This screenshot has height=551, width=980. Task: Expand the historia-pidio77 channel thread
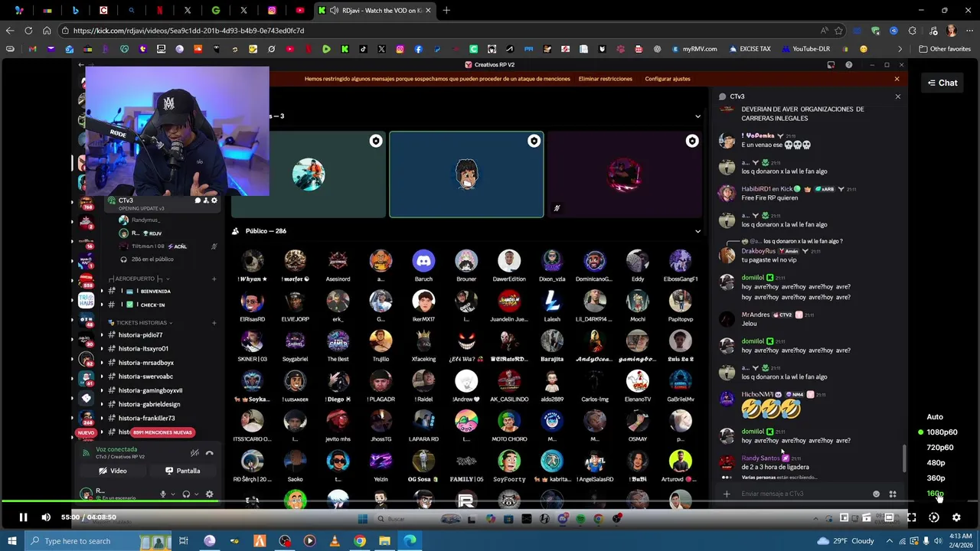click(102, 335)
